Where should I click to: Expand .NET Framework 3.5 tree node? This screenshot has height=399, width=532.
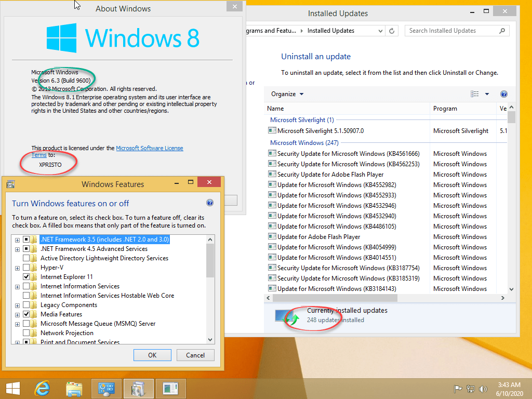(17, 240)
